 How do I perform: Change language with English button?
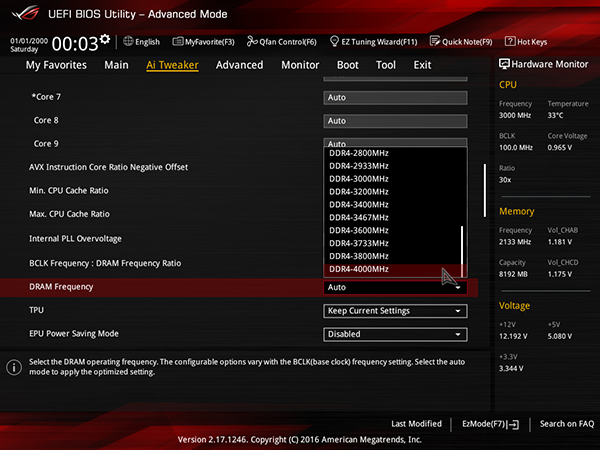click(147, 42)
